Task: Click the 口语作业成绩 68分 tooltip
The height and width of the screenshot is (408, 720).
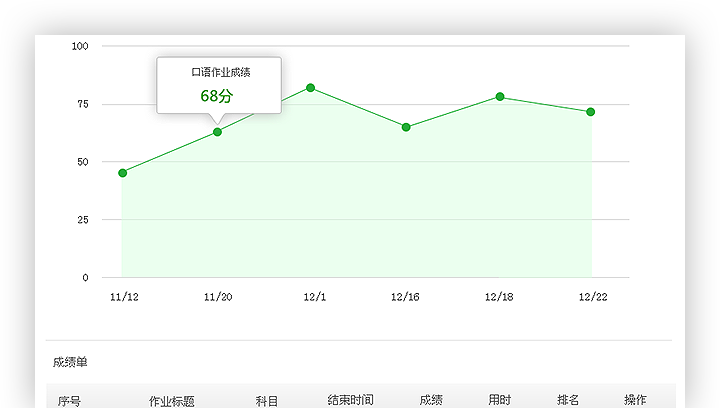Action: click(x=218, y=86)
